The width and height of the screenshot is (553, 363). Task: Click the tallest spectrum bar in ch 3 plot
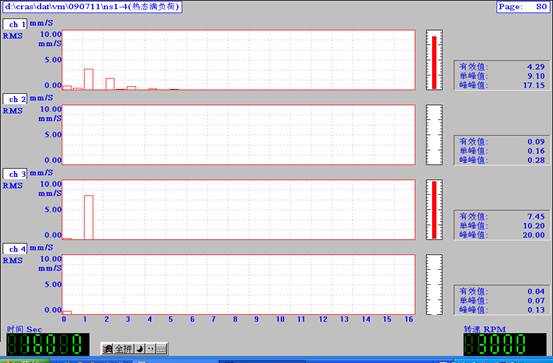(x=89, y=217)
